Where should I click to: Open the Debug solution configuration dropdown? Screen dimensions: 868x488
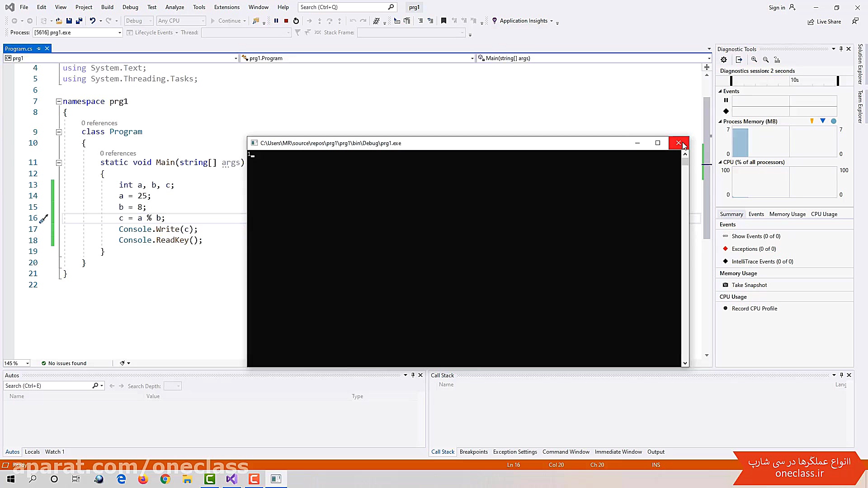point(139,21)
